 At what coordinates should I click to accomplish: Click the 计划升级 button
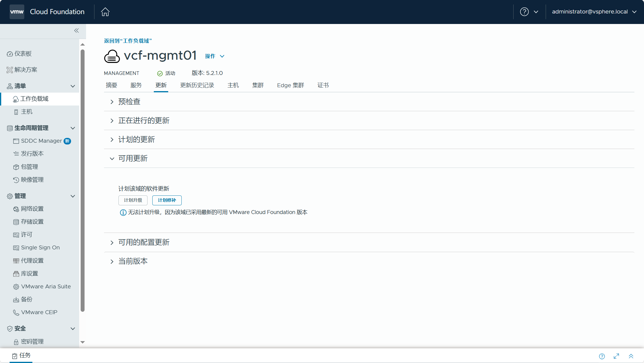(133, 200)
